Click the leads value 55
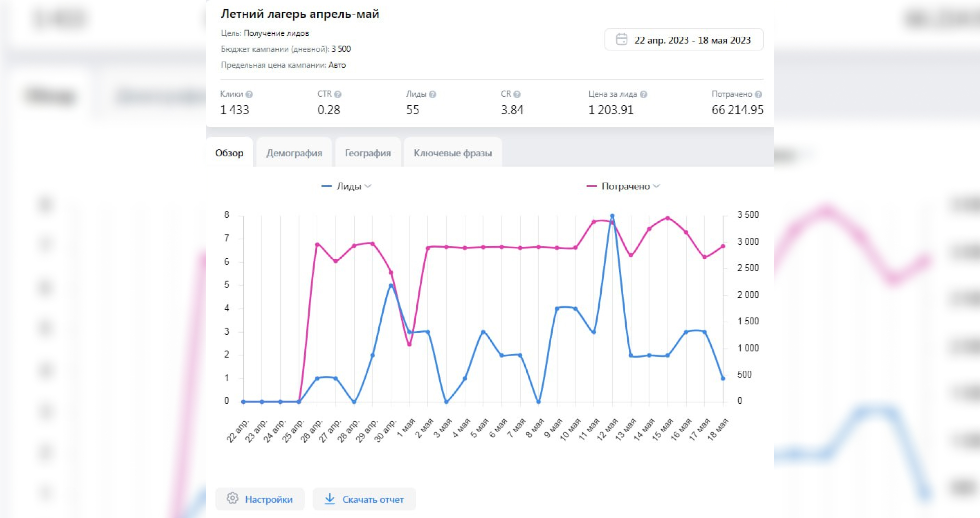Screen dimensions: 980x518 tap(412, 110)
